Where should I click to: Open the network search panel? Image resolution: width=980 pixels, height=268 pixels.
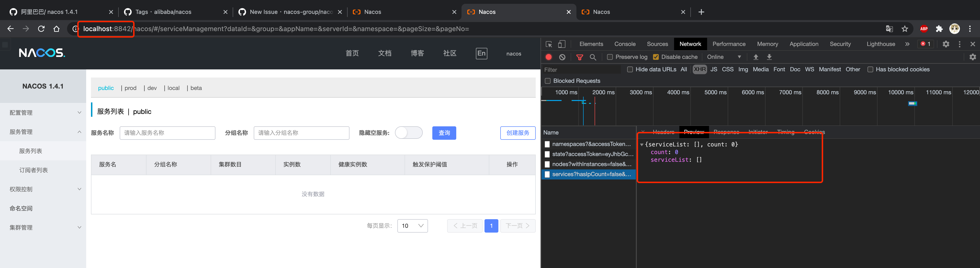click(593, 57)
